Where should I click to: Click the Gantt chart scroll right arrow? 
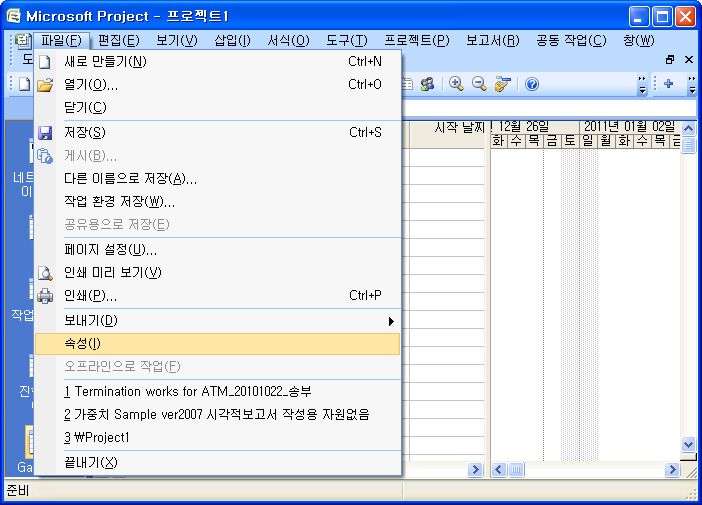(x=672, y=470)
